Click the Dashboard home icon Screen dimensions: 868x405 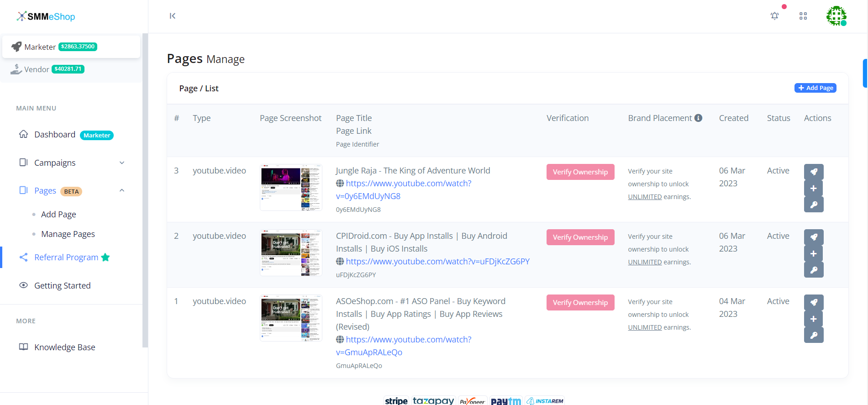point(23,134)
